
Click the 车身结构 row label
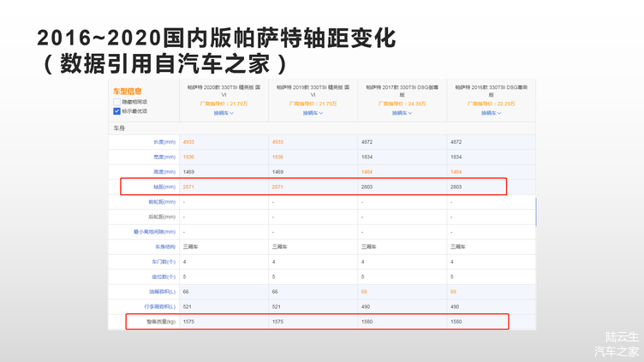click(x=165, y=246)
